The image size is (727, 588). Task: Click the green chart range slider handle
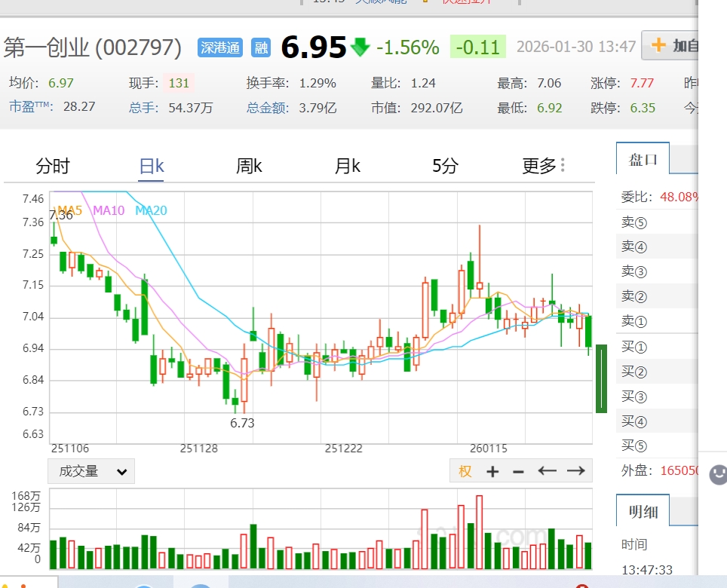pyautogui.click(x=601, y=378)
